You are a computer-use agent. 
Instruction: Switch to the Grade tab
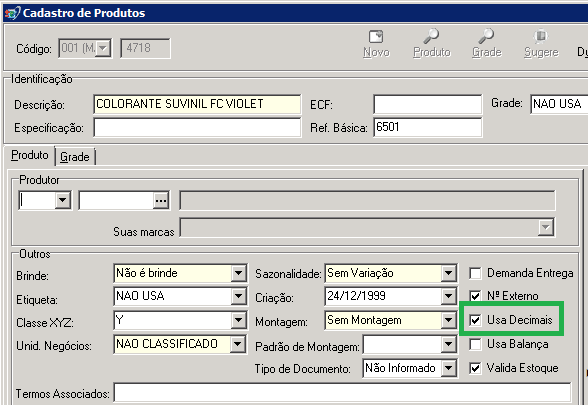(x=75, y=157)
